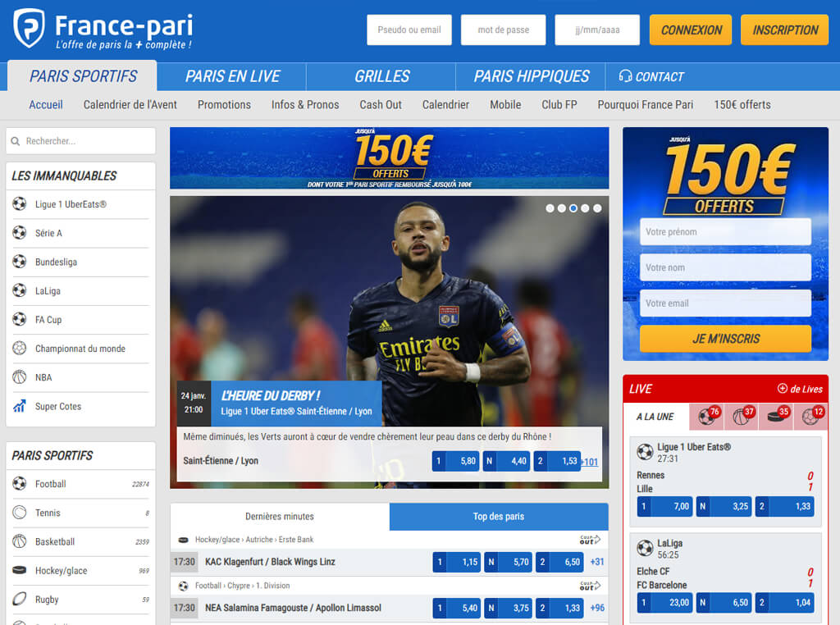Click the Connexion button
This screenshot has width=840, height=625.
click(x=691, y=30)
